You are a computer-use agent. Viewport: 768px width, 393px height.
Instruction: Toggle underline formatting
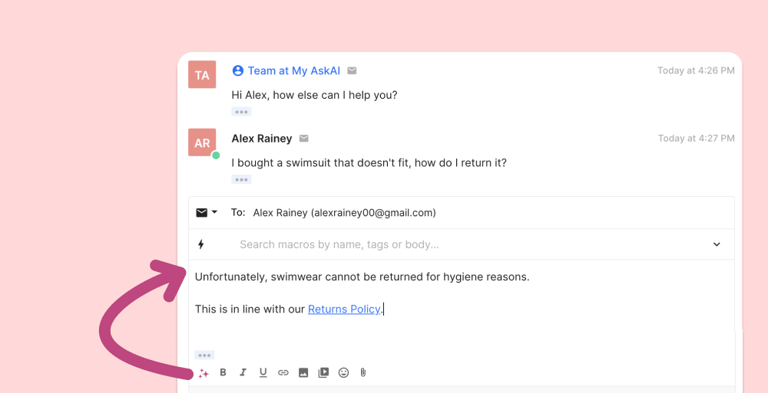point(263,373)
